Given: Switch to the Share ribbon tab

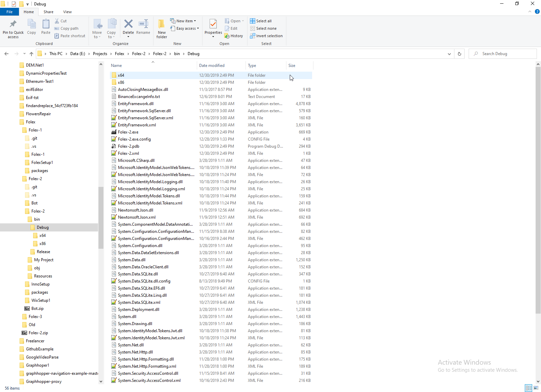Looking at the screenshot, I should tap(48, 12).
